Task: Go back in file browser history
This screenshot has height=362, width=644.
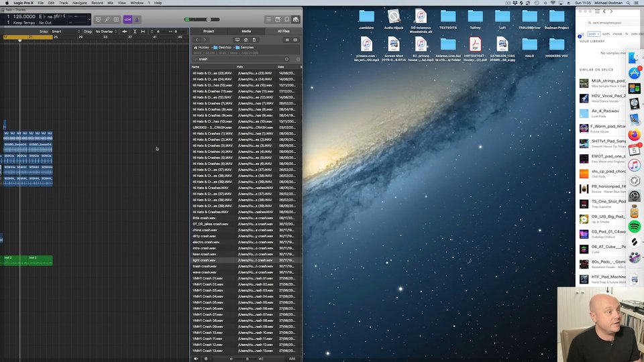Action: (197, 40)
